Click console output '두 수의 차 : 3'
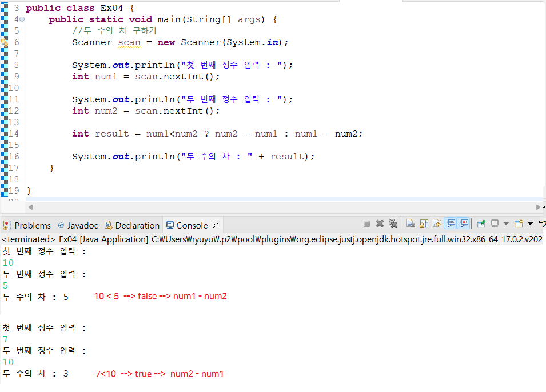 [35, 374]
